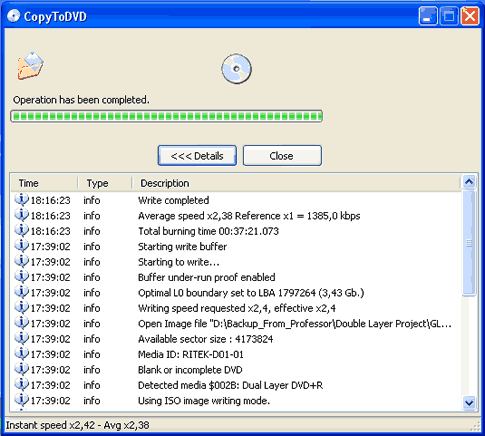The image size is (485, 436).
Task: Click info icon for Optimal L0 boundary row
Action: [21, 292]
